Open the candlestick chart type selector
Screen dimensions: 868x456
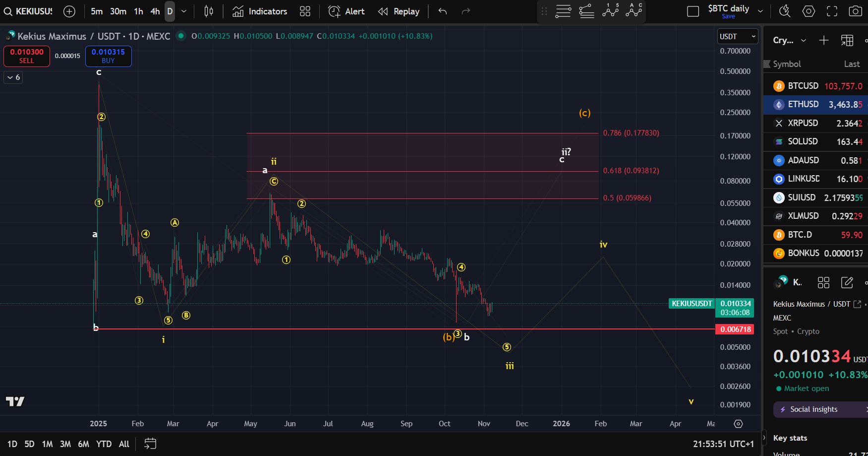209,11
